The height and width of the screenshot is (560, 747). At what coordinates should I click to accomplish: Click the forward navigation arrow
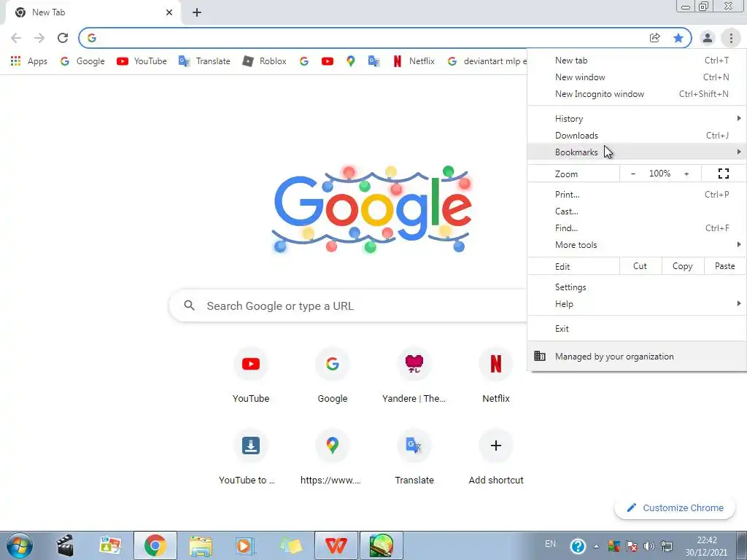tap(39, 38)
